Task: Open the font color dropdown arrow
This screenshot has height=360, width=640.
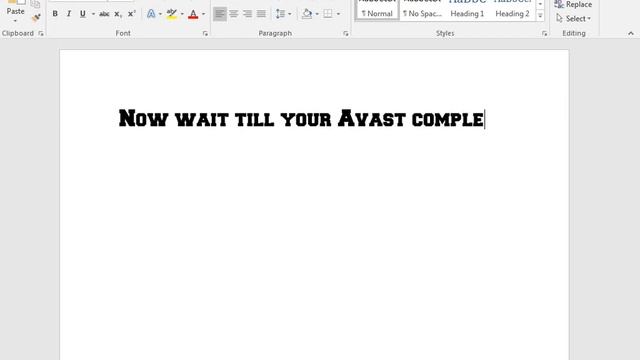Action: (x=203, y=14)
